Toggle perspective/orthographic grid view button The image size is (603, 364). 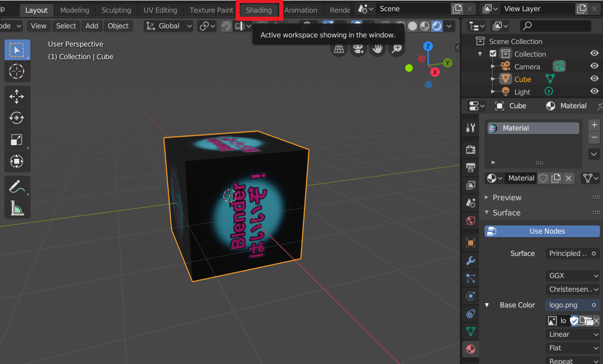click(339, 49)
